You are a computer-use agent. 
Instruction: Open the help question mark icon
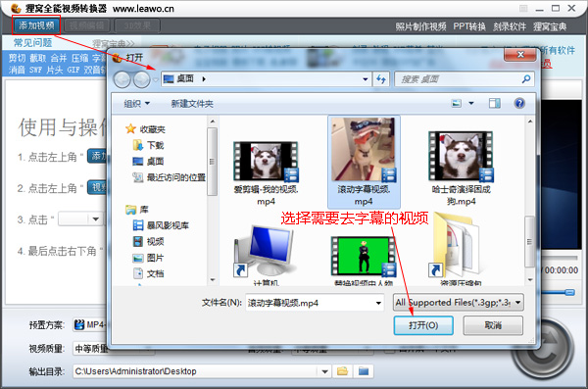(x=519, y=103)
